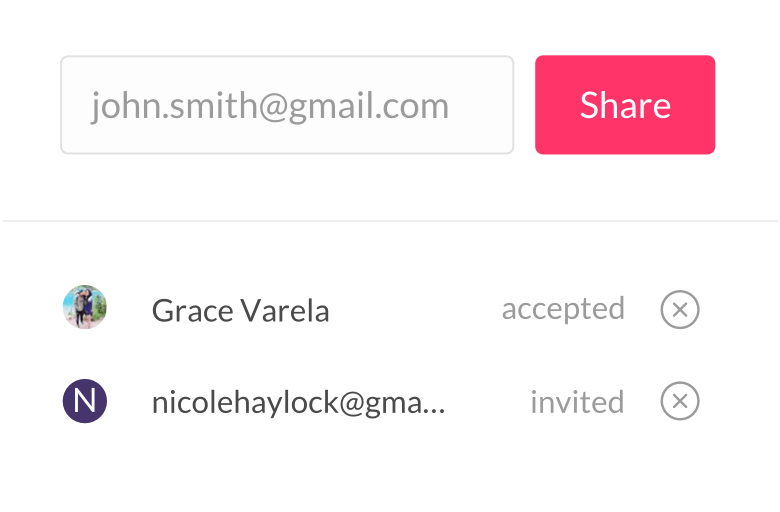Select the nicolehaylock@gma... email entry
Screen dimensions: 780x512
click(298, 403)
